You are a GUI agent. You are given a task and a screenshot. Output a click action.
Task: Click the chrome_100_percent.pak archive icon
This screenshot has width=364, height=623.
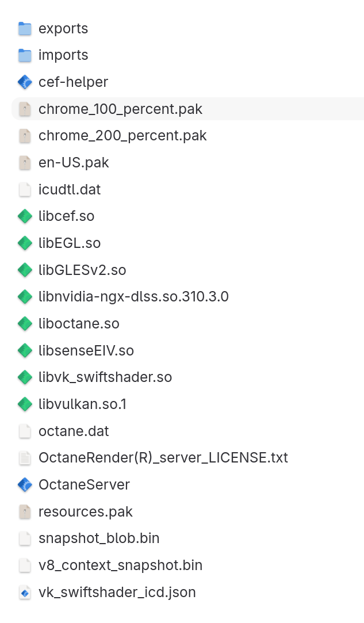(25, 109)
